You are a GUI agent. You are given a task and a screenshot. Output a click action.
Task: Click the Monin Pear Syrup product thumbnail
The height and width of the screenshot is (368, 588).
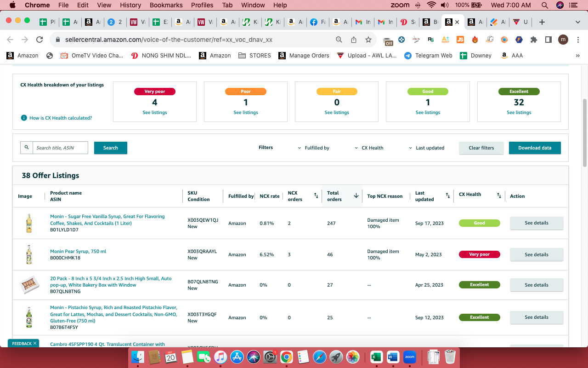pos(29,254)
